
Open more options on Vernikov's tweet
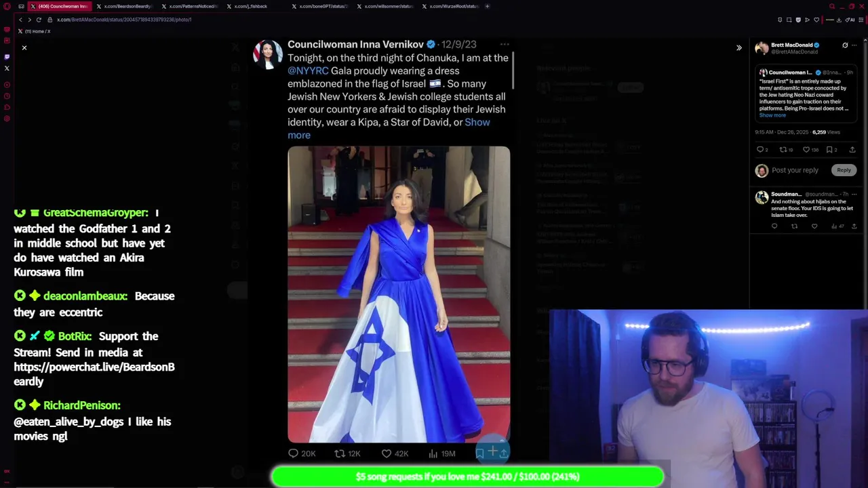tap(505, 45)
